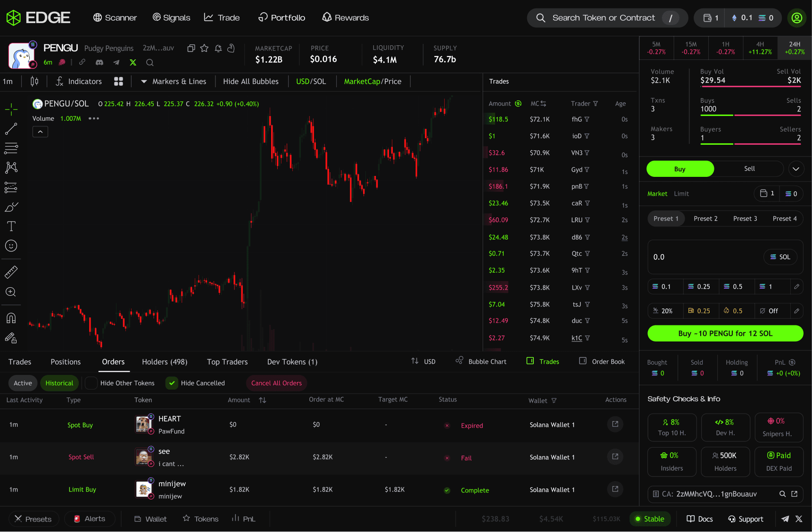
Task: Open Wallet column filter in orders table
Action: tap(554, 400)
